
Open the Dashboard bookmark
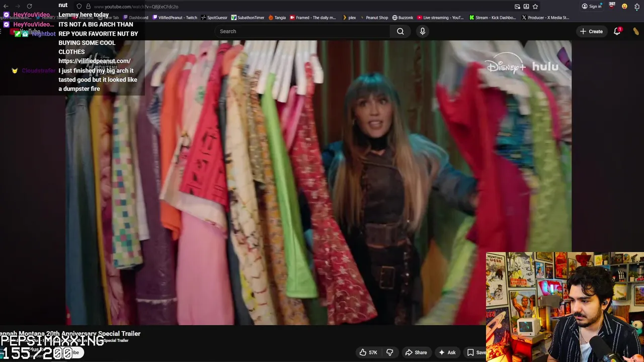pyautogui.click(x=135, y=18)
